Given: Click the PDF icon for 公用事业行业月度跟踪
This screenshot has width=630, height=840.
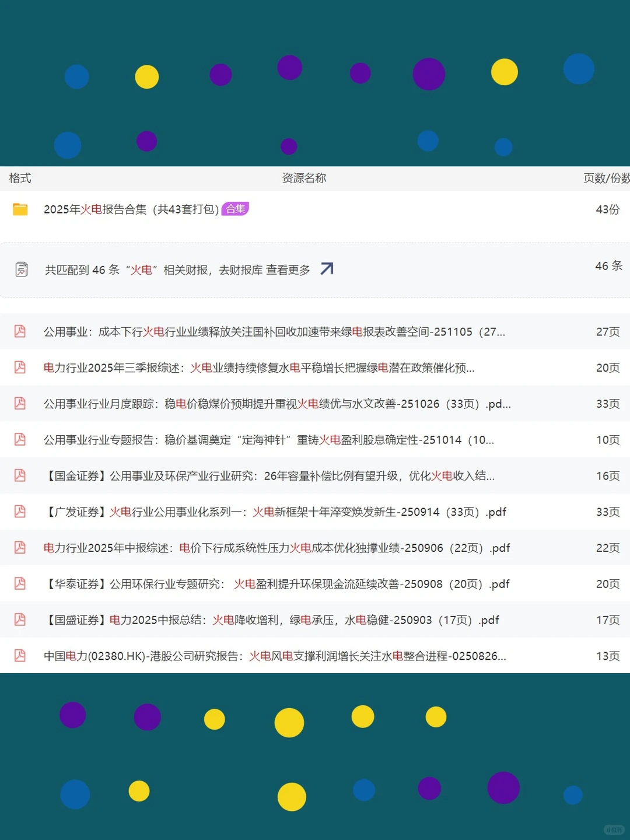Looking at the screenshot, I should (19, 404).
